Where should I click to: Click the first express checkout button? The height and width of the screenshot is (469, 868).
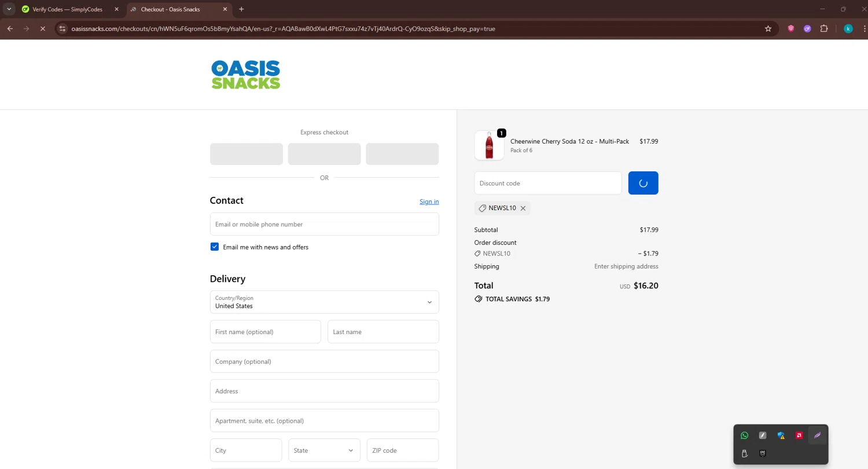(x=247, y=154)
